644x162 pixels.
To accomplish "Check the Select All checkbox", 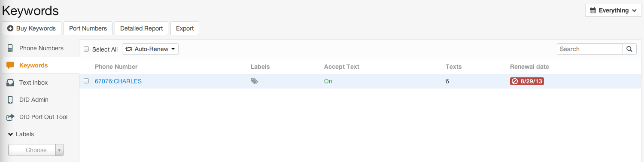I will pyautogui.click(x=86, y=49).
